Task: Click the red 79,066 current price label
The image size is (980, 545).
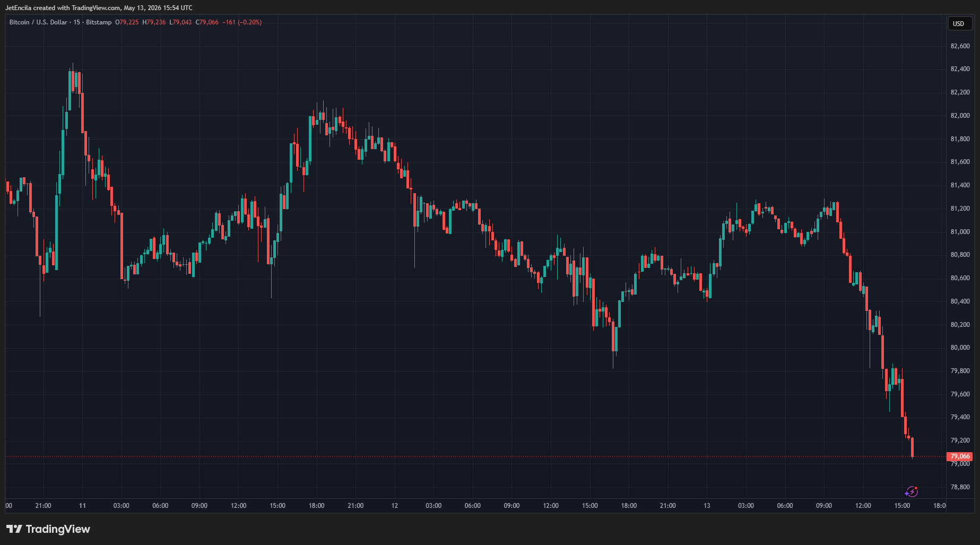Action: [x=959, y=456]
